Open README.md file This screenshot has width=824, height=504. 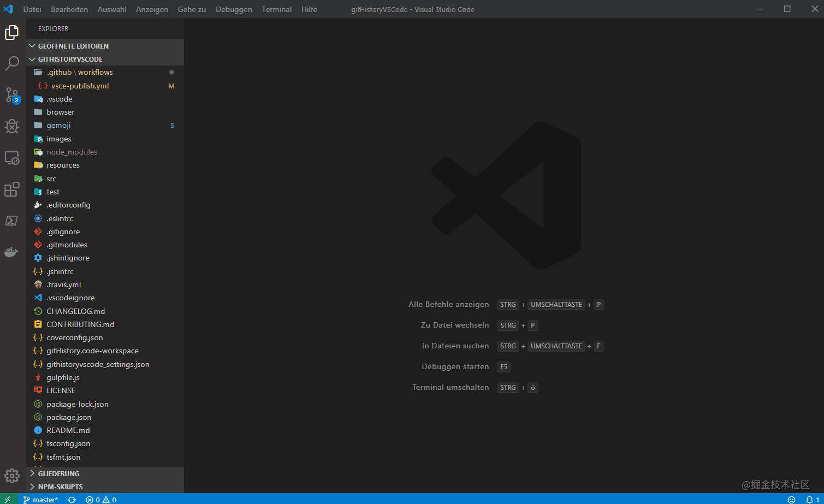tap(105, 430)
